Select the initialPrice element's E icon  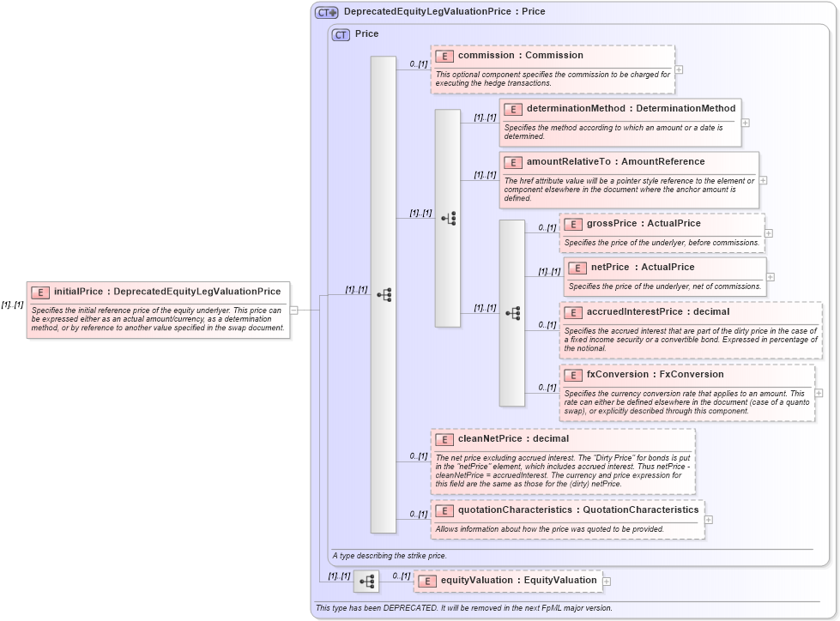pyautogui.click(x=39, y=292)
